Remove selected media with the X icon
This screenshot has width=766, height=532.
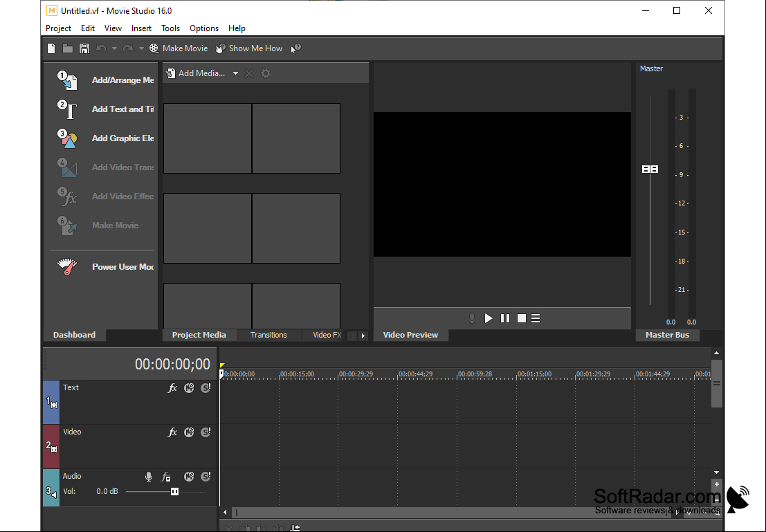coord(249,73)
